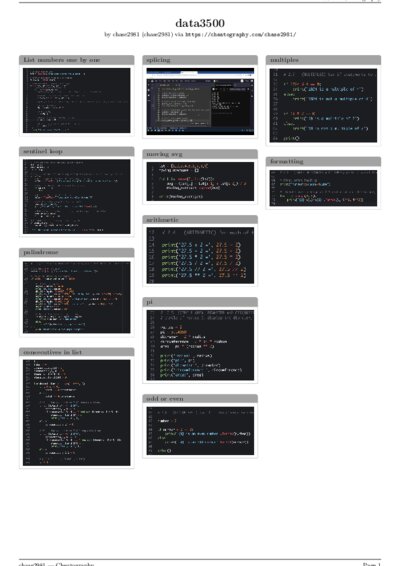Select the 'consecutives in list' section header

[x=77, y=352]
